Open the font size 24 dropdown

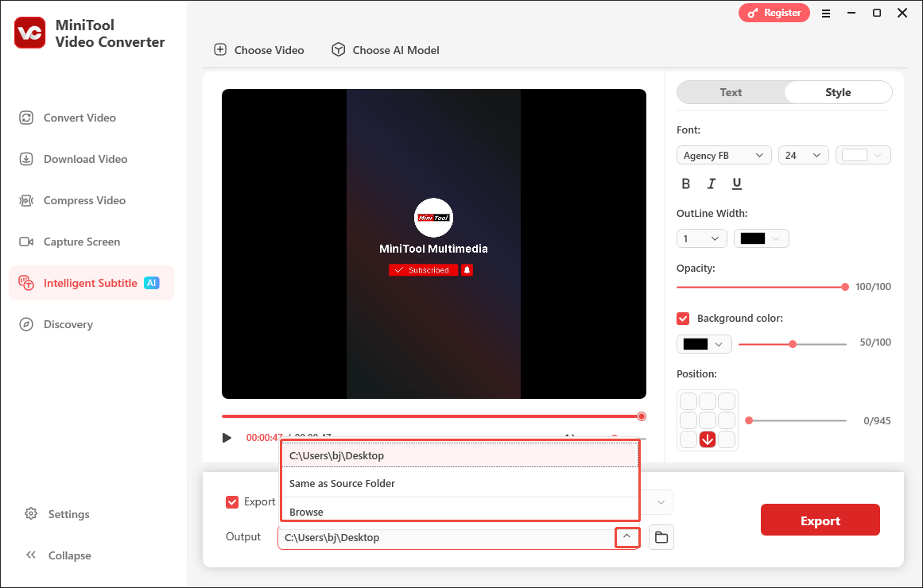click(803, 156)
